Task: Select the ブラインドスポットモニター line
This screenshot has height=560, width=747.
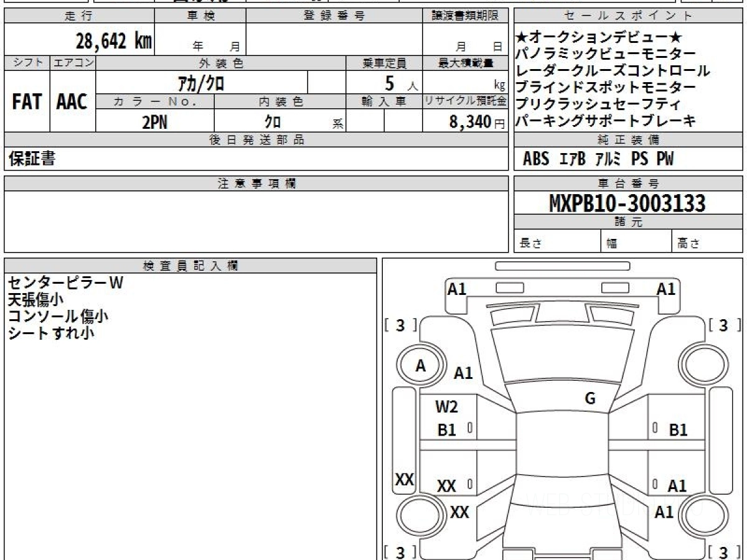Action: pyautogui.click(x=606, y=88)
